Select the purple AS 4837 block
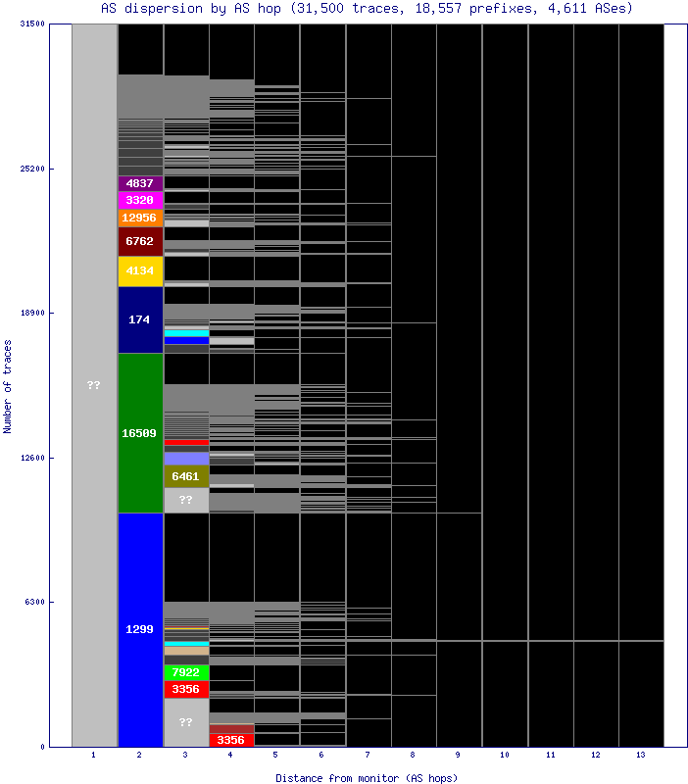The image size is (688, 784). click(x=140, y=183)
